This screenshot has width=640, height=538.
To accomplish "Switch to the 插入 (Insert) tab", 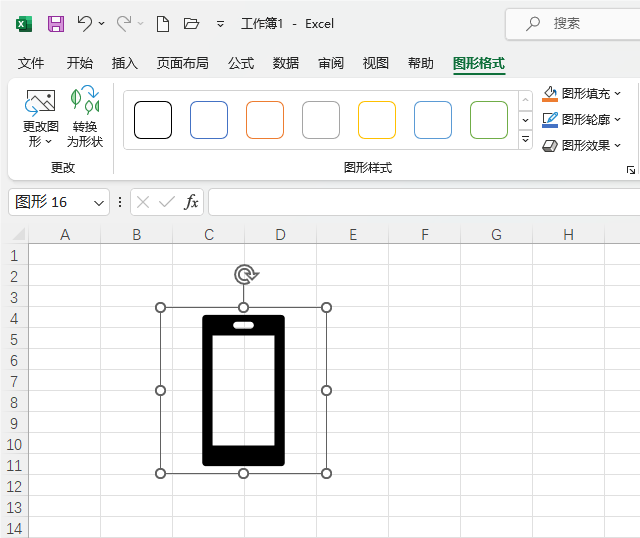I will (125, 63).
